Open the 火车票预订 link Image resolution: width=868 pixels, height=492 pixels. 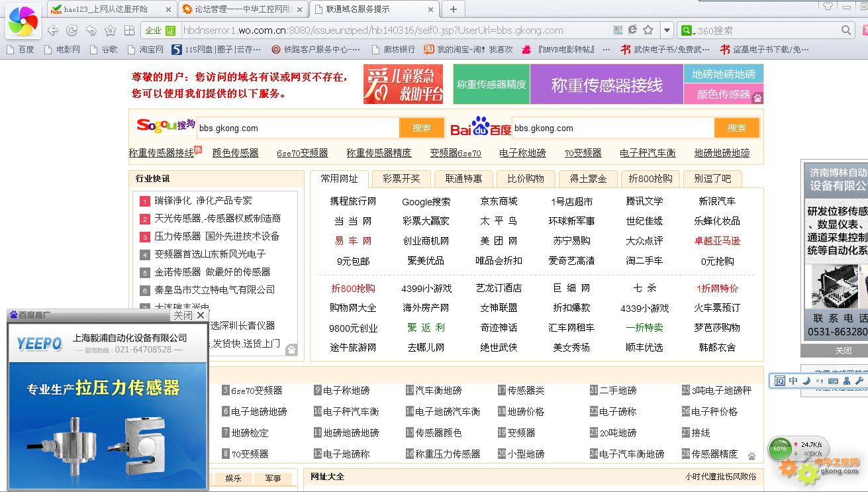tap(717, 308)
